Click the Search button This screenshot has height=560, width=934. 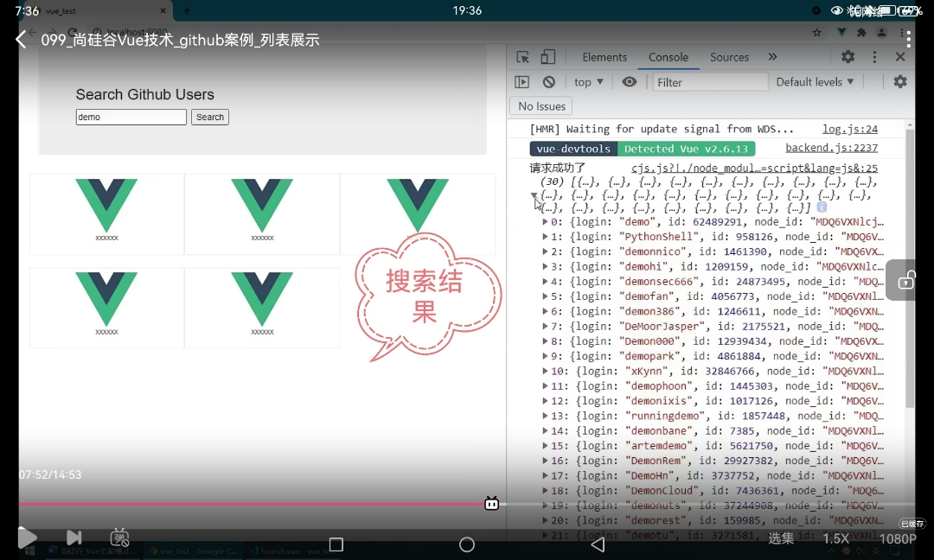(x=209, y=118)
